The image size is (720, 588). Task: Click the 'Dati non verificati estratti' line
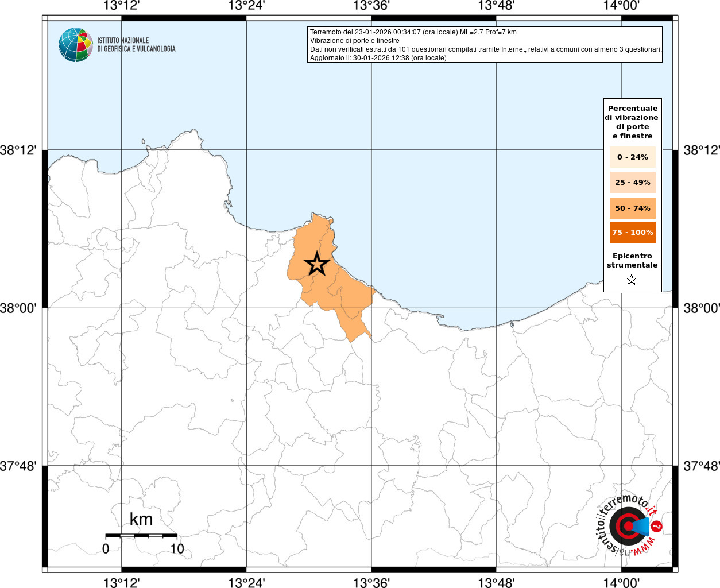(486, 49)
